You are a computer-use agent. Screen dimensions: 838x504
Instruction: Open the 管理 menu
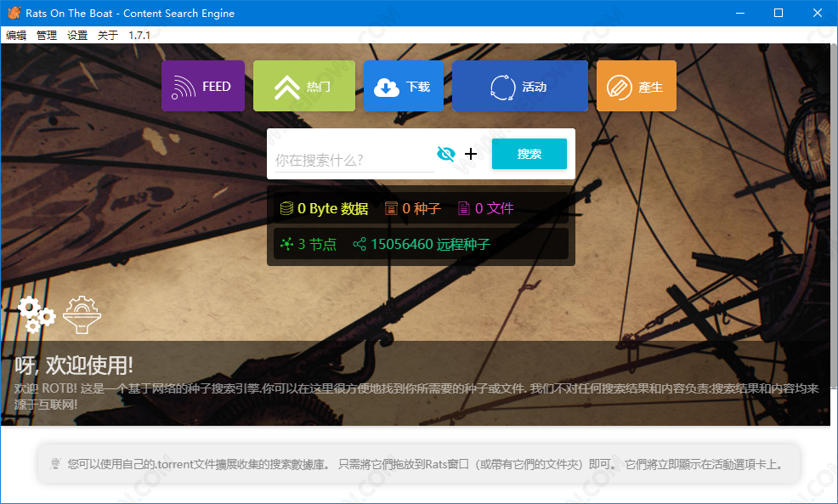click(47, 36)
